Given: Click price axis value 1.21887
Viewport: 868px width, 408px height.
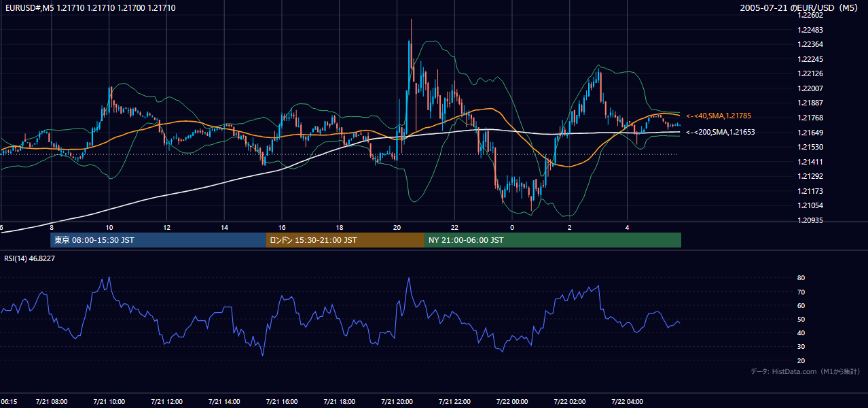Looking at the screenshot, I should click(x=810, y=103).
